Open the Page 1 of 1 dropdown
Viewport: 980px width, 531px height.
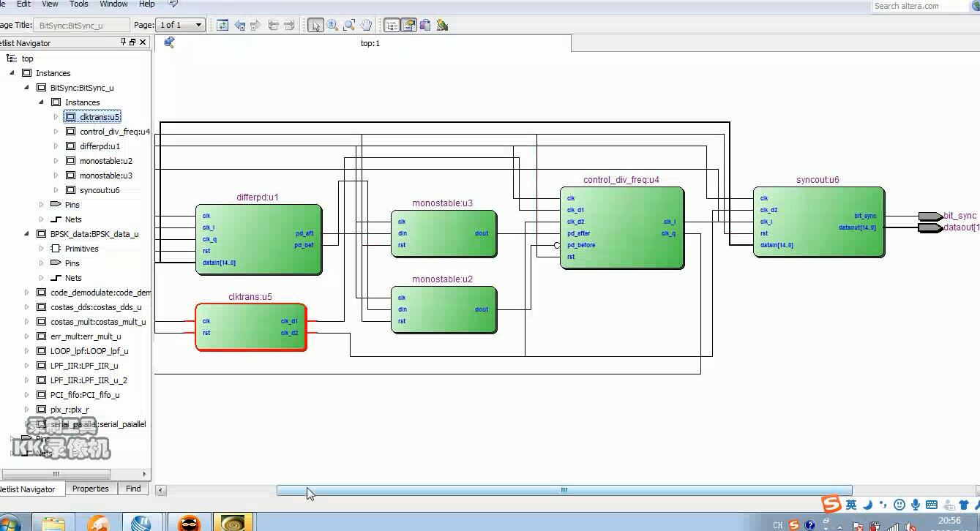[180, 25]
